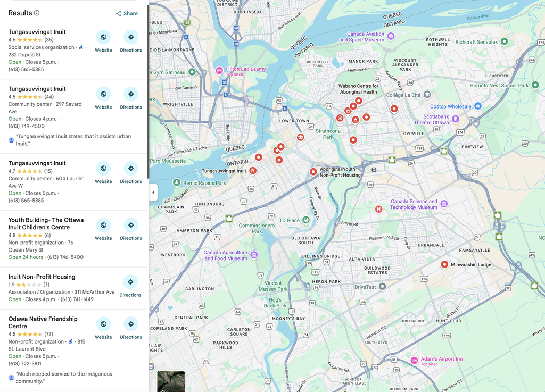Select Adam's Airport Inn marker

(x=414, y=361)
